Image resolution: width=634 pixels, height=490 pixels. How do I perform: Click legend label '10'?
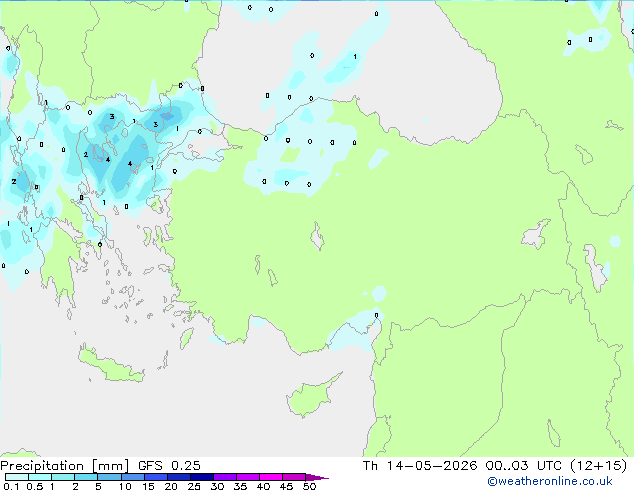click(x=125, y=486)
